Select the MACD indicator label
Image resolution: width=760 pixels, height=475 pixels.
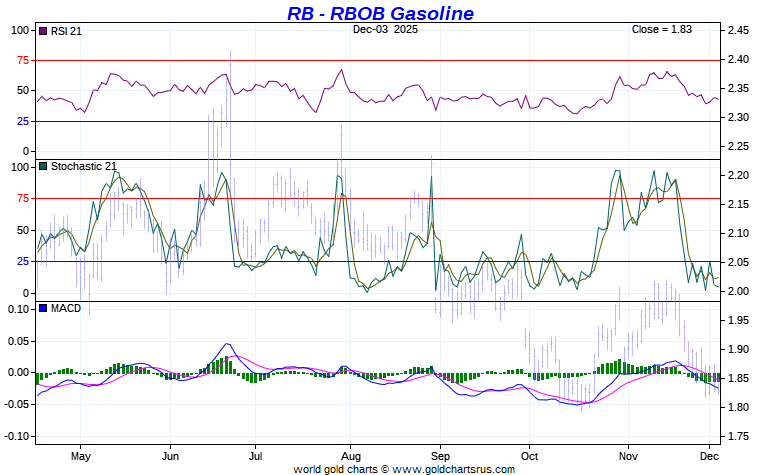pyautogui.click(x=64, y=308)
